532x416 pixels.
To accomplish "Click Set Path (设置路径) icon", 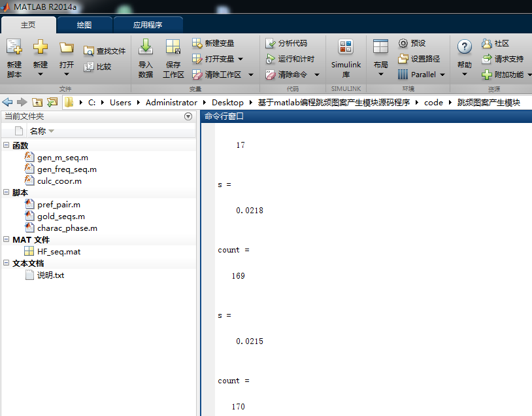I will coord(403,59).
